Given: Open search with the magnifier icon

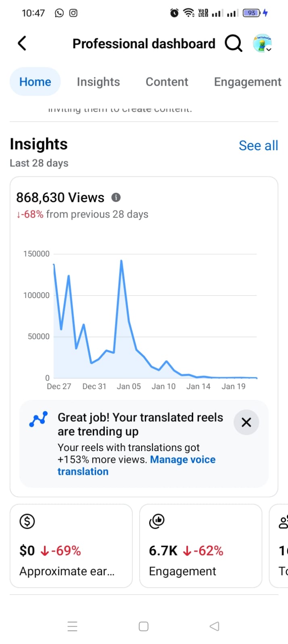Looking at the screenshot, I should (x=233, y=43).
